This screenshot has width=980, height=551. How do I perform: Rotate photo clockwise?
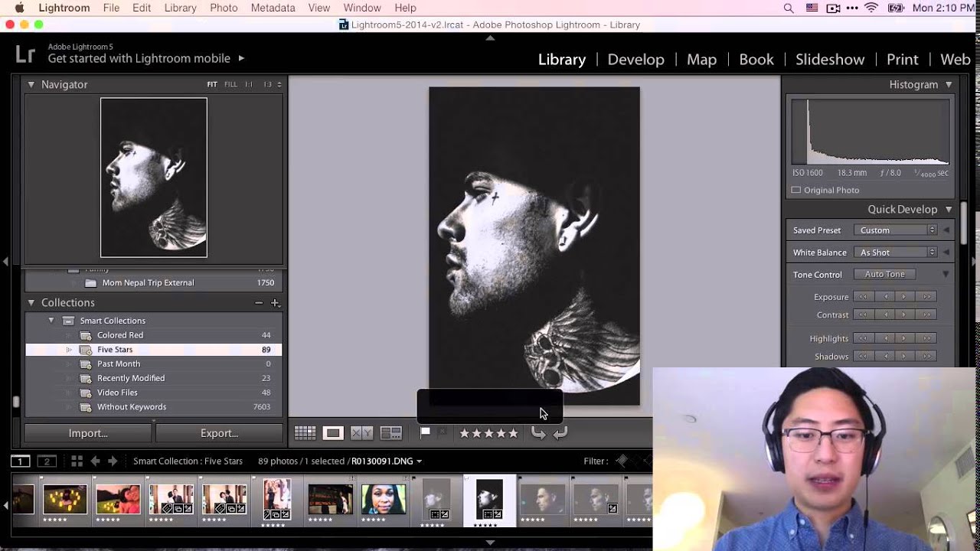(560, 433)
